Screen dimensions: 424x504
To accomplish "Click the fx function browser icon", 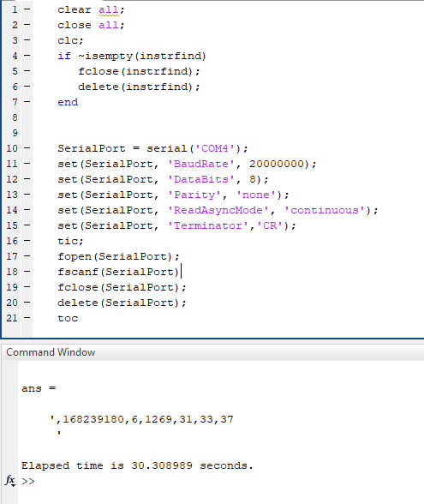I will tap(10, 481).
